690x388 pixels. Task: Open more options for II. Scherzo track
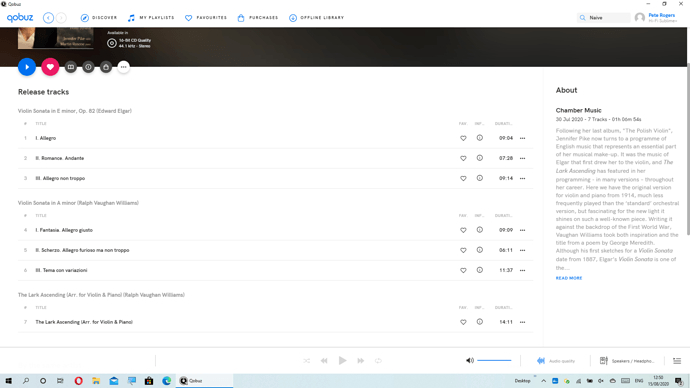[x=522, y=250]
